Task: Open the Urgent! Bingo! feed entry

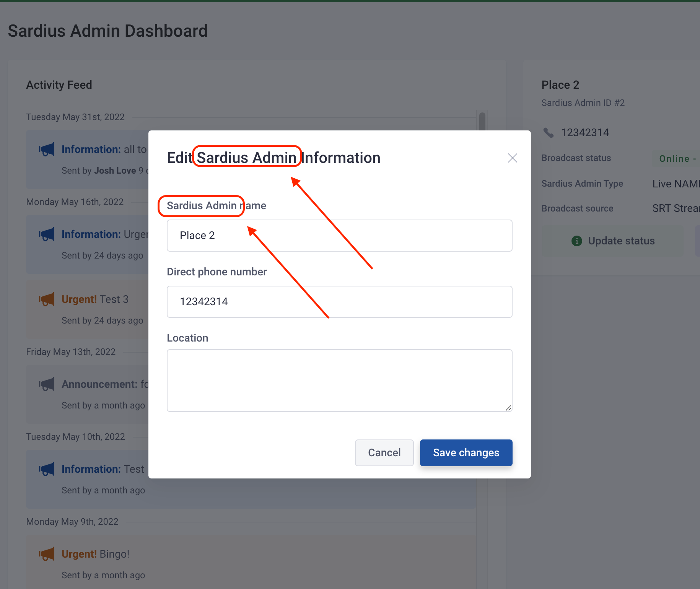Action: [x=251, y=562]
